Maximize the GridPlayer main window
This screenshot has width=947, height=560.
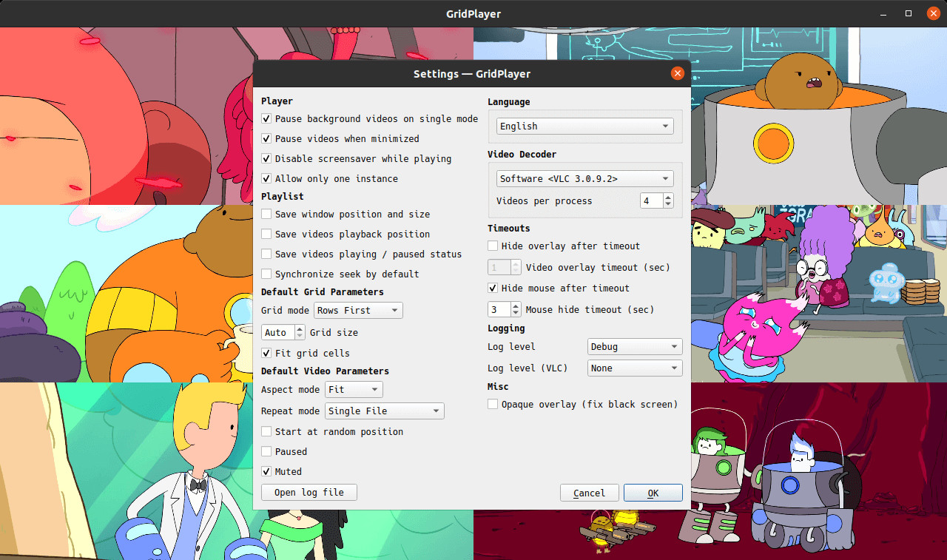[909, 13]
